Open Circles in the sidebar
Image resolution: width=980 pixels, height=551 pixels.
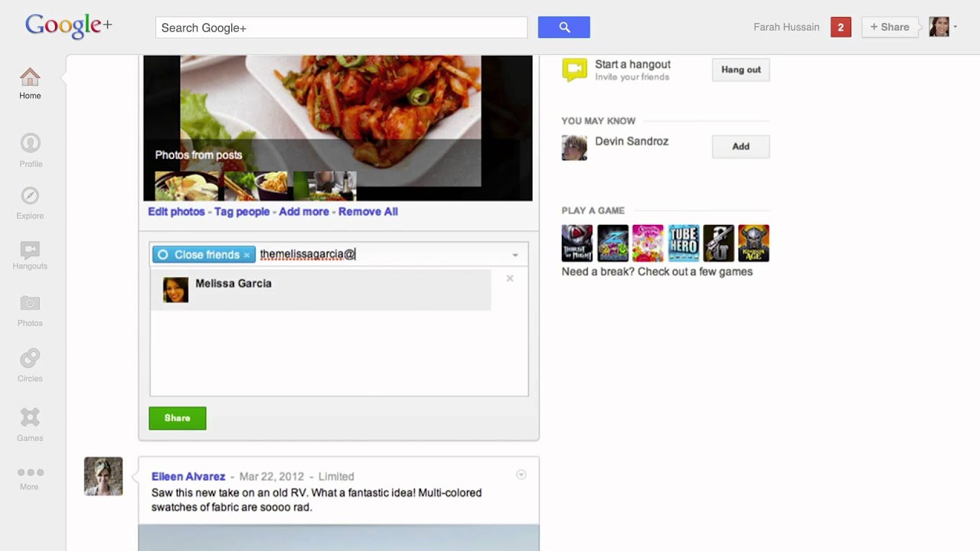tap(30, 365)
